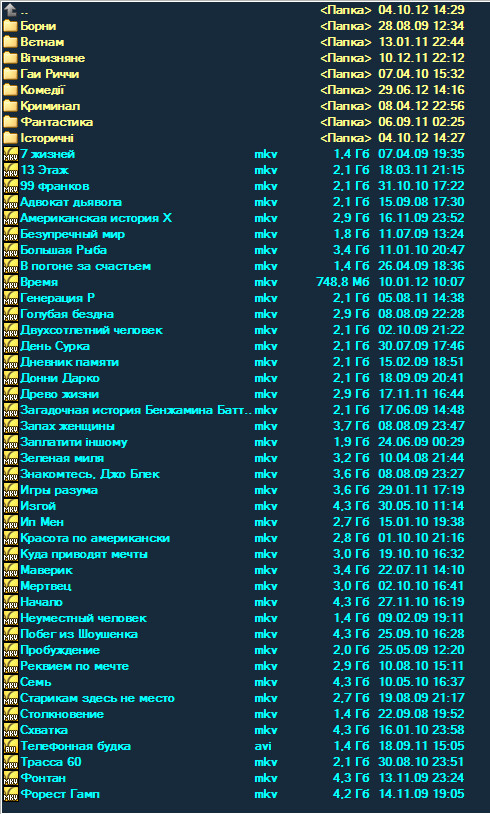
Task: Click the parent directory up-arrow icon
Action: tap(10, 9)
